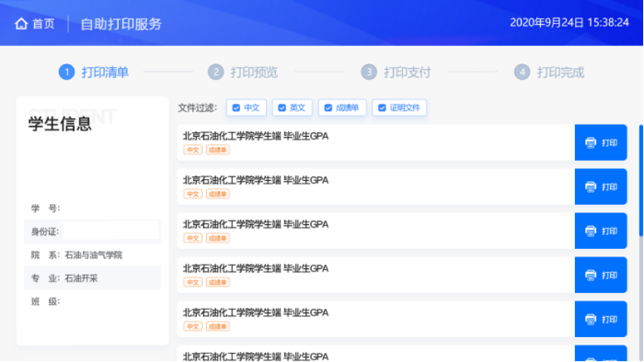Print the second 毕业生GPA document
This screenshot has width=644, height=362.
click(x=601, y=187)
